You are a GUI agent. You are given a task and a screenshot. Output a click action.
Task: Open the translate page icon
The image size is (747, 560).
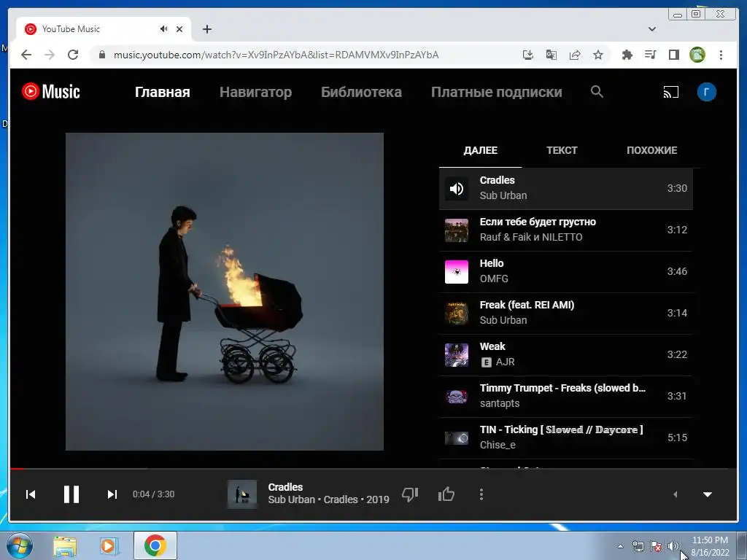[x=551, y=55]
